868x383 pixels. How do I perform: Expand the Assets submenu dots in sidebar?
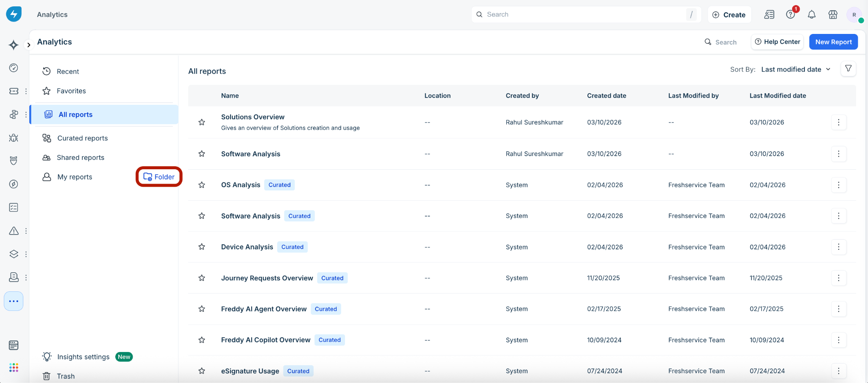[26, 254]
